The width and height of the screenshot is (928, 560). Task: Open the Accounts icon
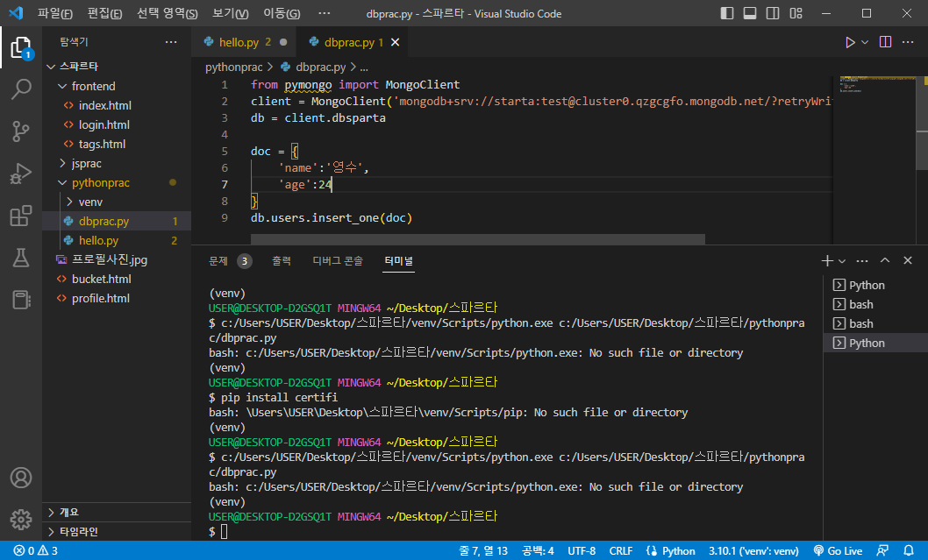click(21, 478)
